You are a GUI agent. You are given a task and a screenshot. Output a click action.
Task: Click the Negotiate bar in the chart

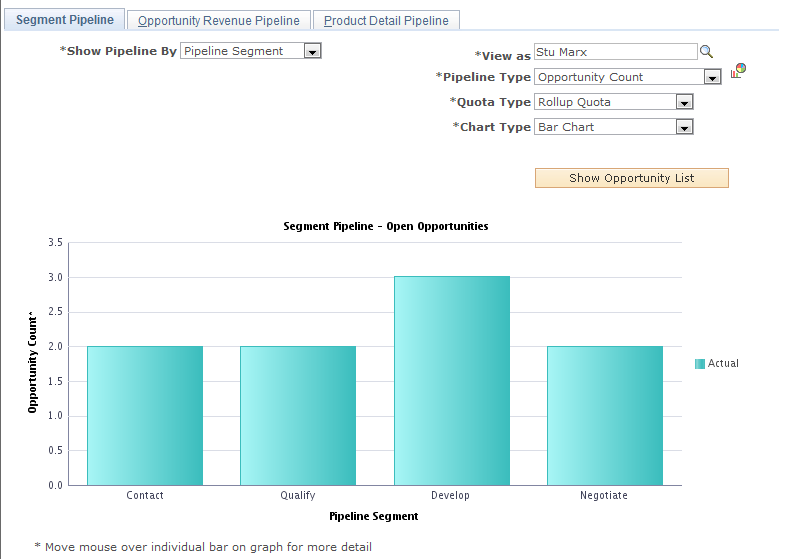tap(605, 415)
